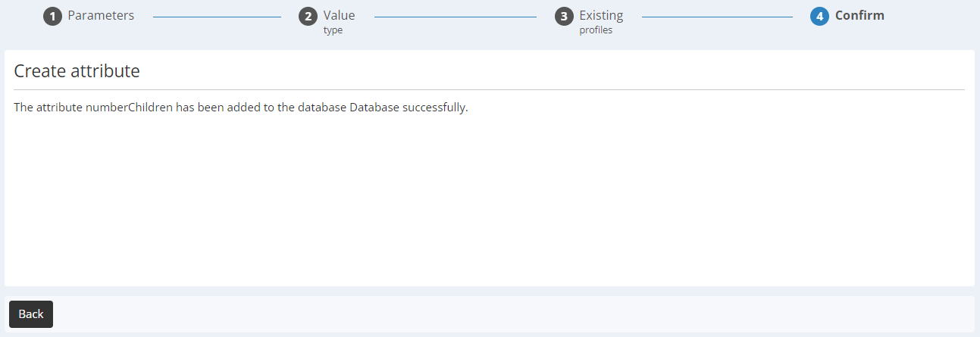Switch to the Value step label
The image size is (980, 337).
click(x=339, y=15)
